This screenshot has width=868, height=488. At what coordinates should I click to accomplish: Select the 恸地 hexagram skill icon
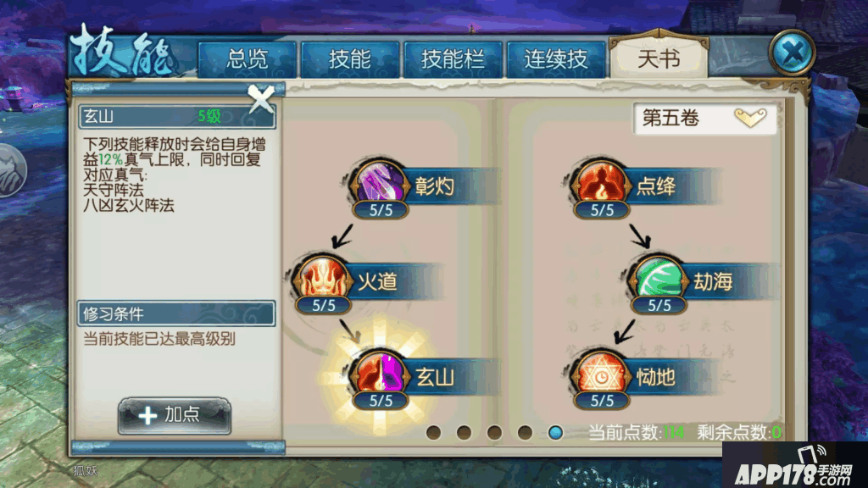[x=601, y=374]
